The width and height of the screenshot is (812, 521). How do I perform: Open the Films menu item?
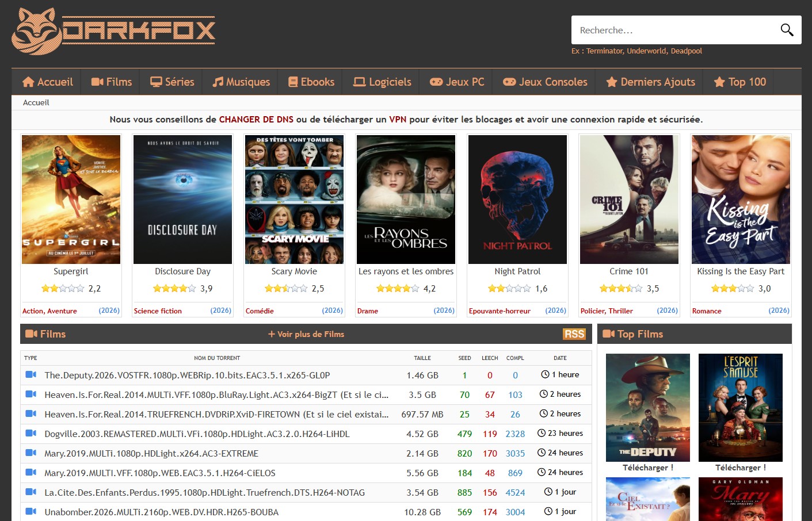112,82
